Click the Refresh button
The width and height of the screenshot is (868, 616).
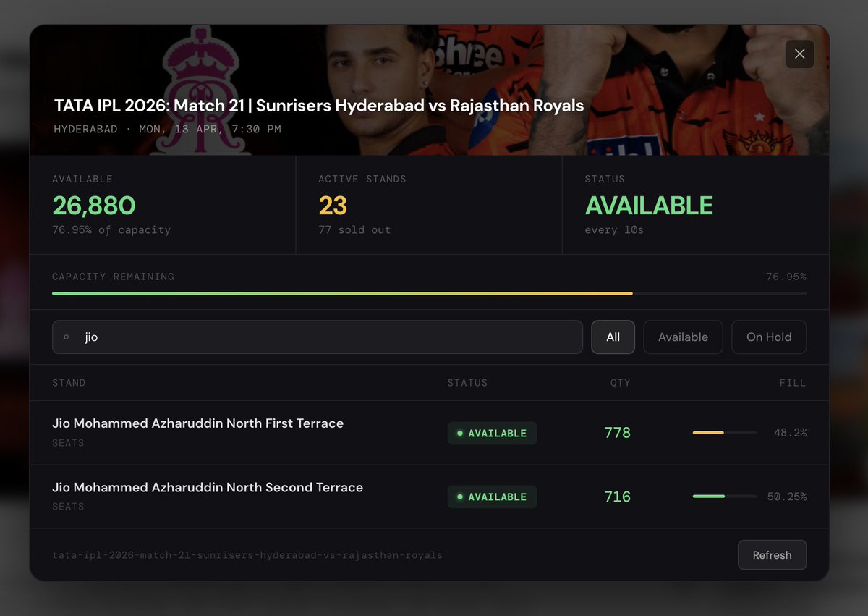click(x=772, y=555)
